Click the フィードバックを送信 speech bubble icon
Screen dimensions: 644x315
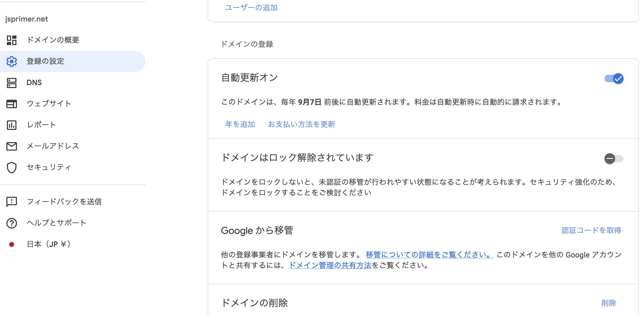point(11,202)
